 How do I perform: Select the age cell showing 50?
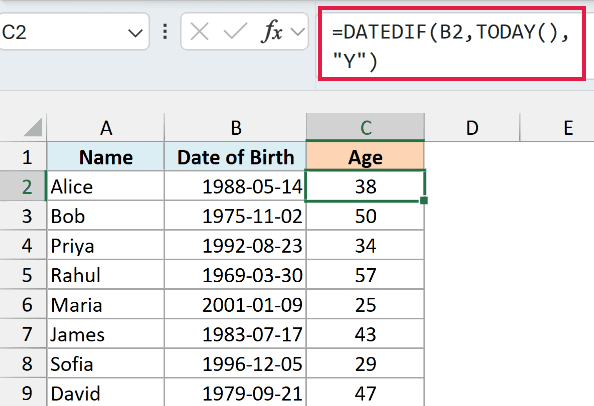pyautogui.click(x=365, y=215)
